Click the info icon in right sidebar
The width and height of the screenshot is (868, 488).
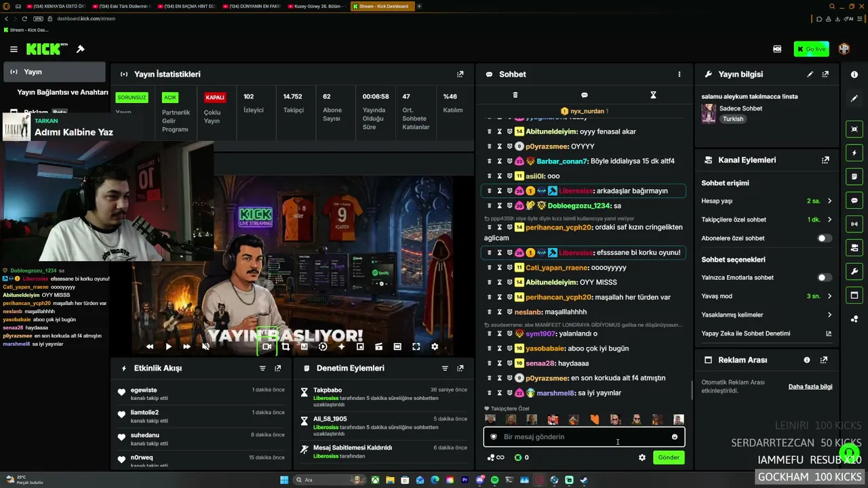tap(854, 75)
